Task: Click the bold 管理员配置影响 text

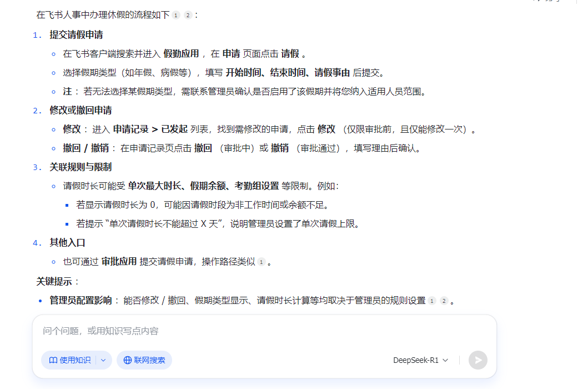Action: click(x=81, y=301)
